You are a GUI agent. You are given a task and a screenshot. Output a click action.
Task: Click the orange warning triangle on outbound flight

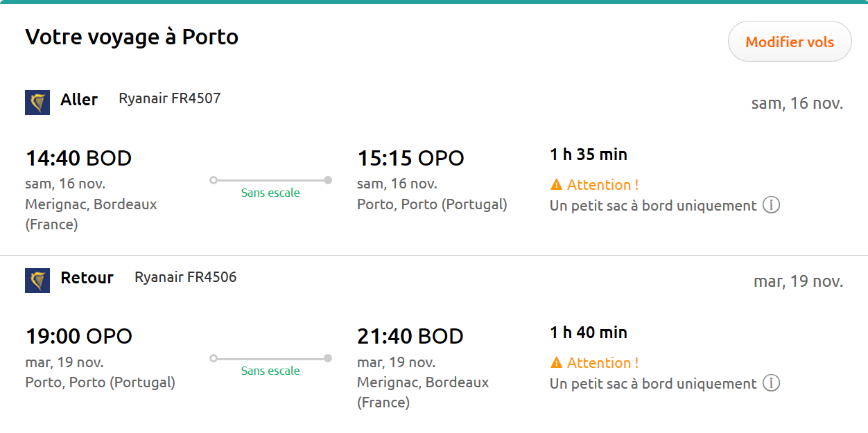click(x=556, y=185)
